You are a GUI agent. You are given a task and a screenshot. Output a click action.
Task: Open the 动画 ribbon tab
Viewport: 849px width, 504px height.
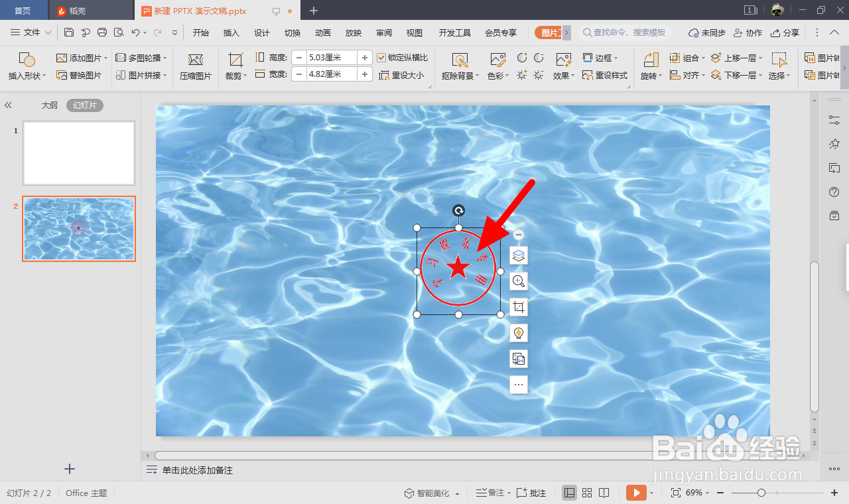click(323, 32)
